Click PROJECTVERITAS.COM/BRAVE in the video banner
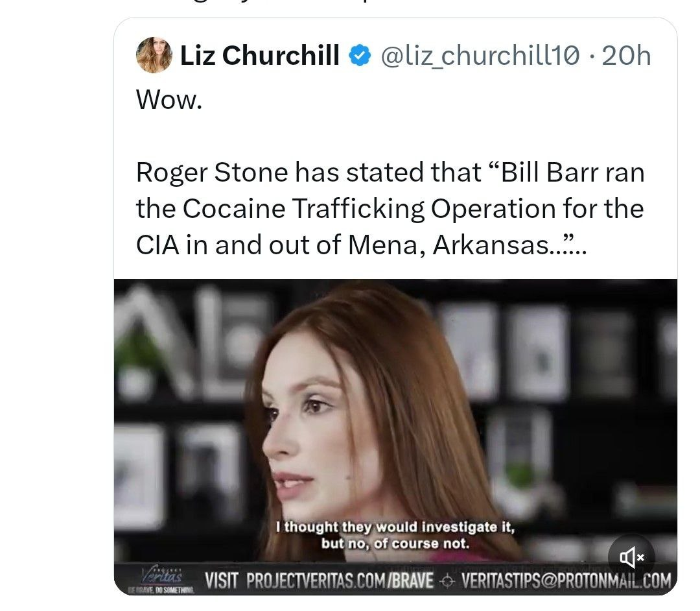The image size is (700, 611). pyautogui.click(x=341, y=580)
